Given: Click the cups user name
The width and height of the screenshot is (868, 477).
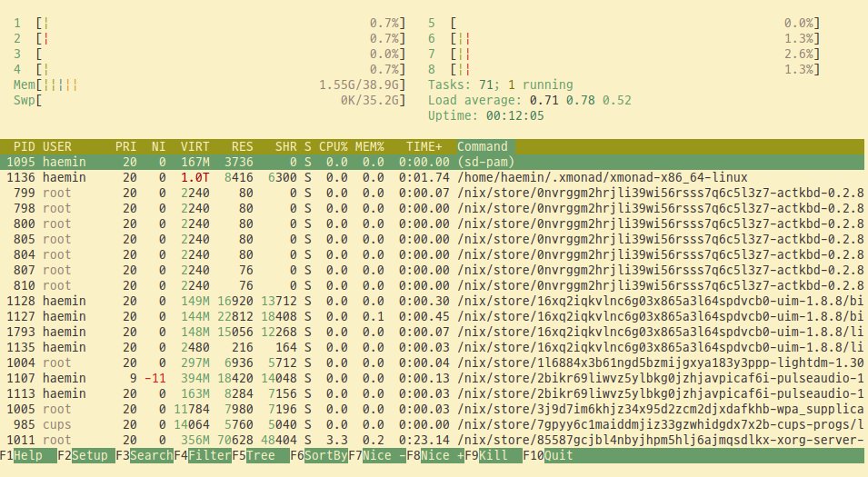Looking at the screenshot, I should coord(57,425).
